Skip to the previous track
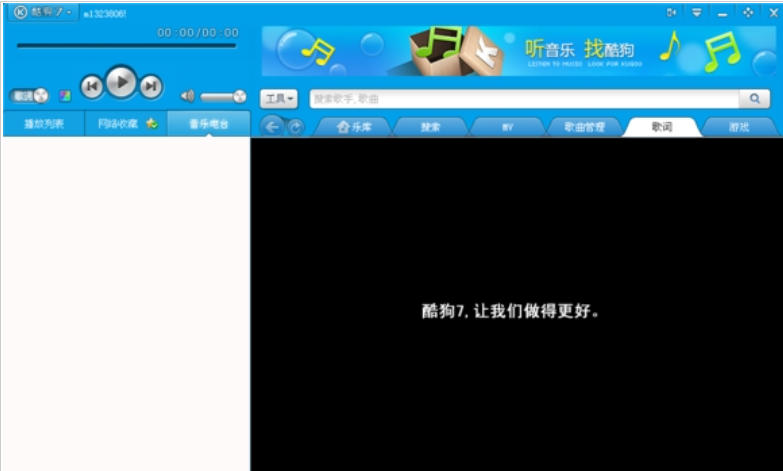Viewport: 783px width, 471px height. tap(92, 86)
